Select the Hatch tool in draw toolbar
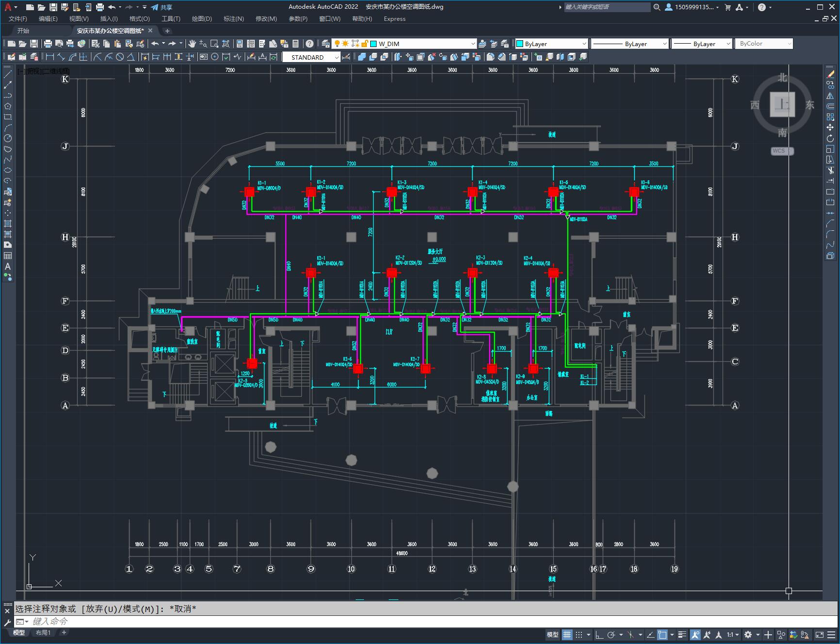This screenshot has width=840, height=644. [8, 224]
